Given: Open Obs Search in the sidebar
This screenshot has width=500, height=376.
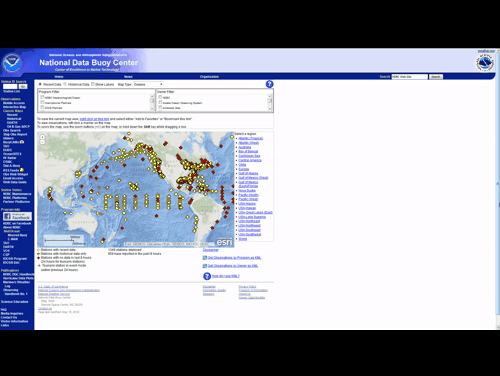Looking at the screenshot, I should 12,130.
